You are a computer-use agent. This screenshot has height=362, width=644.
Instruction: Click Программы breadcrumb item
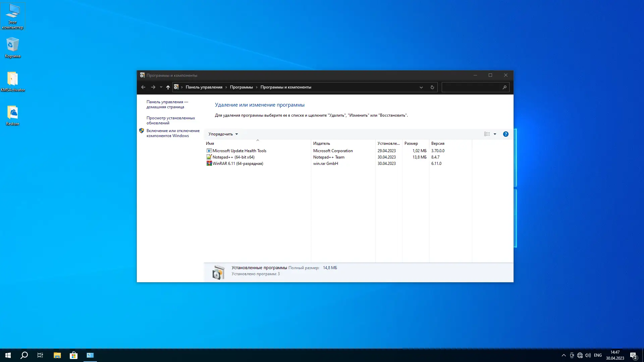(x=241, y=87)
